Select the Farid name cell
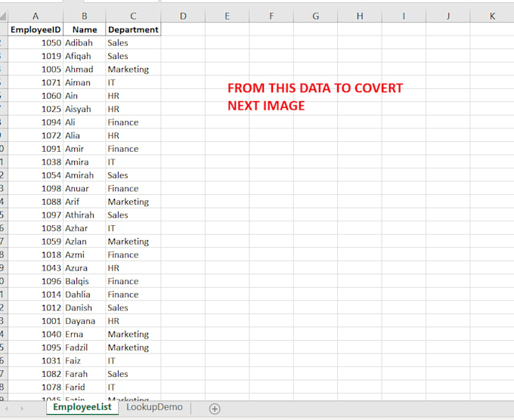The width and height of the screenshot is (514, 420). click(84, 387)
